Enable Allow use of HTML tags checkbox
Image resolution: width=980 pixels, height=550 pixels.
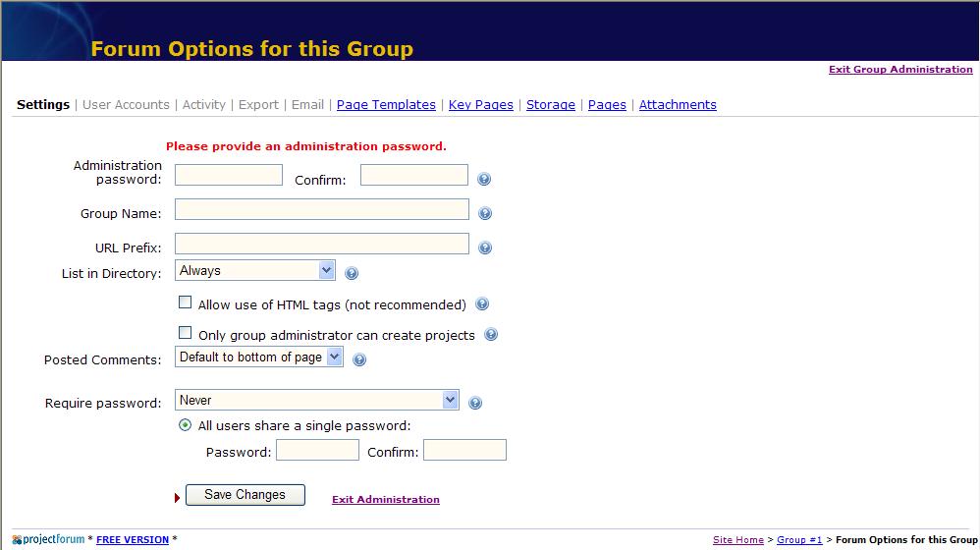tap(185, 302)
